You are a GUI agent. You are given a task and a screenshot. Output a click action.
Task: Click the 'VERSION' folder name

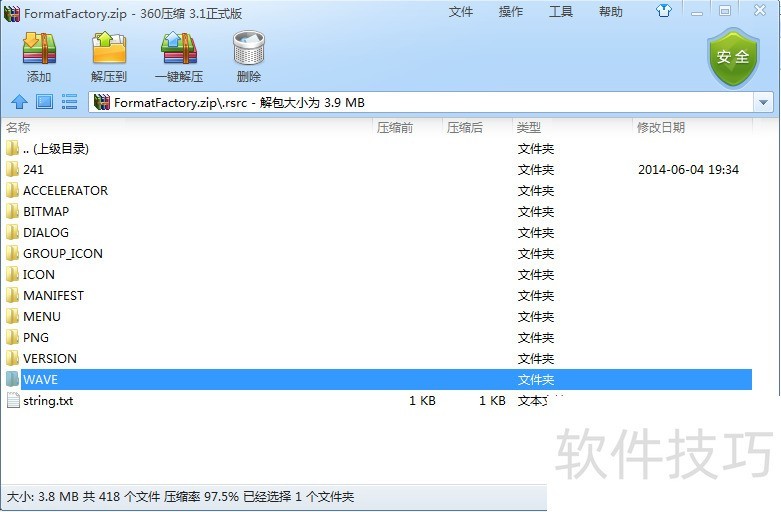point(50,358)
